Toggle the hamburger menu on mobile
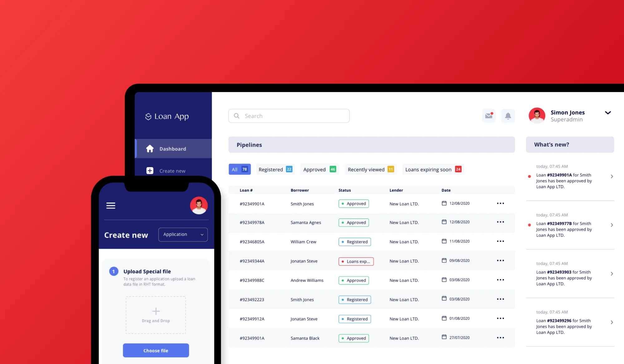This screenshot has width=624, height=364. pos(111,206)
